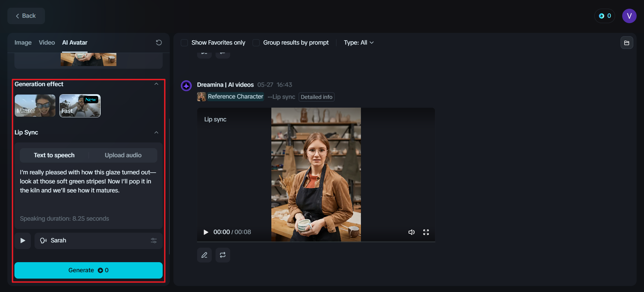Click the Dreamina AI videos logo icon
This screenshot has width=644, height=292.
[x=186, y=86]
